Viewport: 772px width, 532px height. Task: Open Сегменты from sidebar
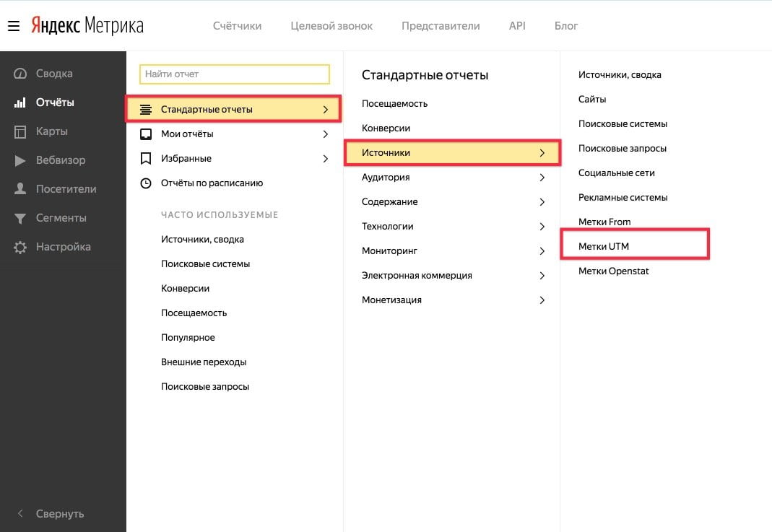[x=61, y=218]
